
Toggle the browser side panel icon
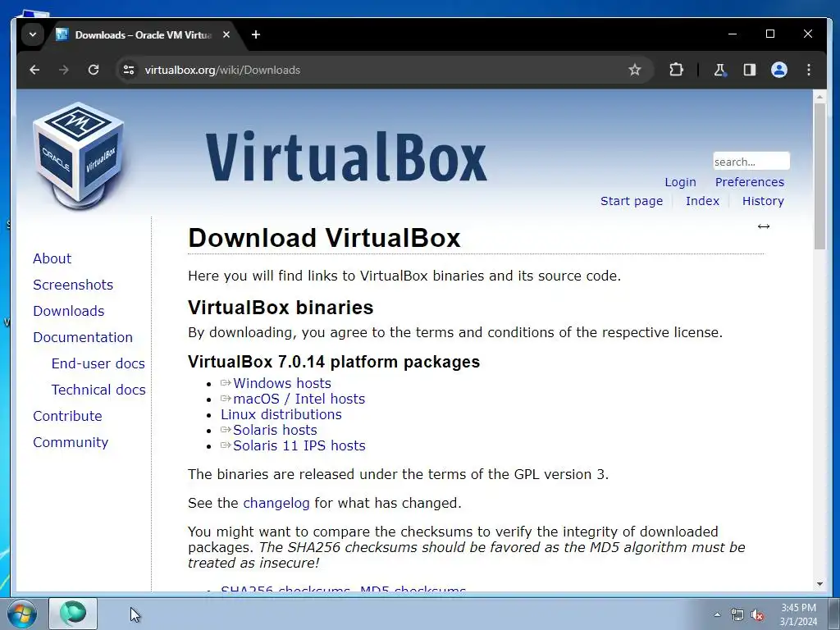[x=750, y=70]
